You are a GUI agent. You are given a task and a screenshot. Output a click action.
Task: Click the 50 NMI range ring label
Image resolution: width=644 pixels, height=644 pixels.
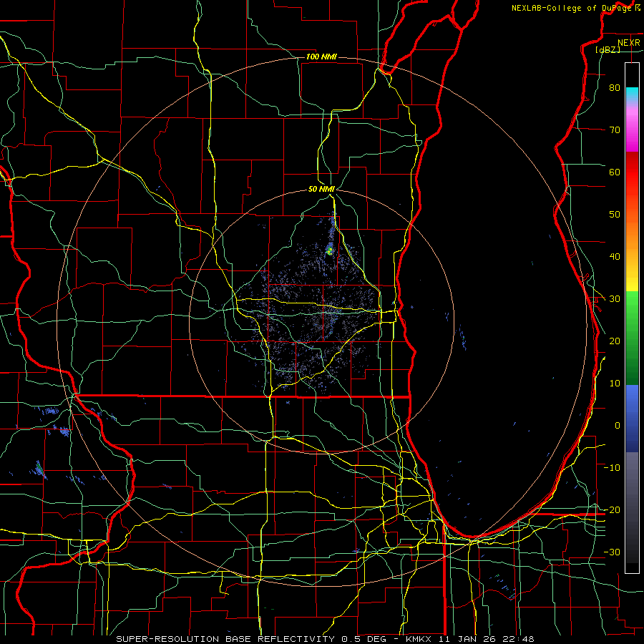321,190
